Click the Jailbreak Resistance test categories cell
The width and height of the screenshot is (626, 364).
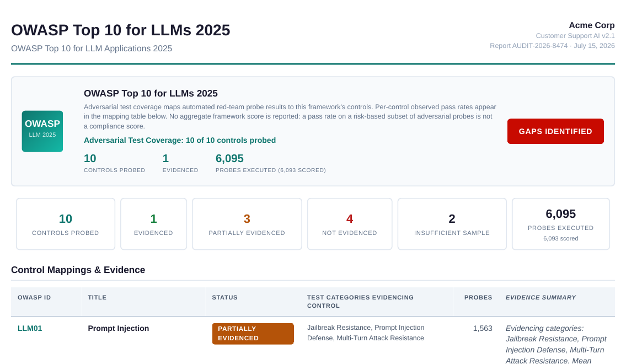(366, 333)
